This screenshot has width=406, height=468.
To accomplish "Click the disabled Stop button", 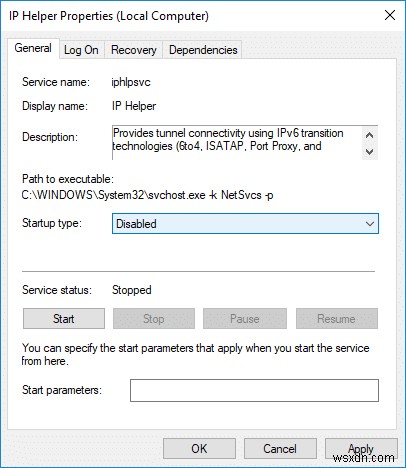I will pyautogui.click(x=154, y=319).
